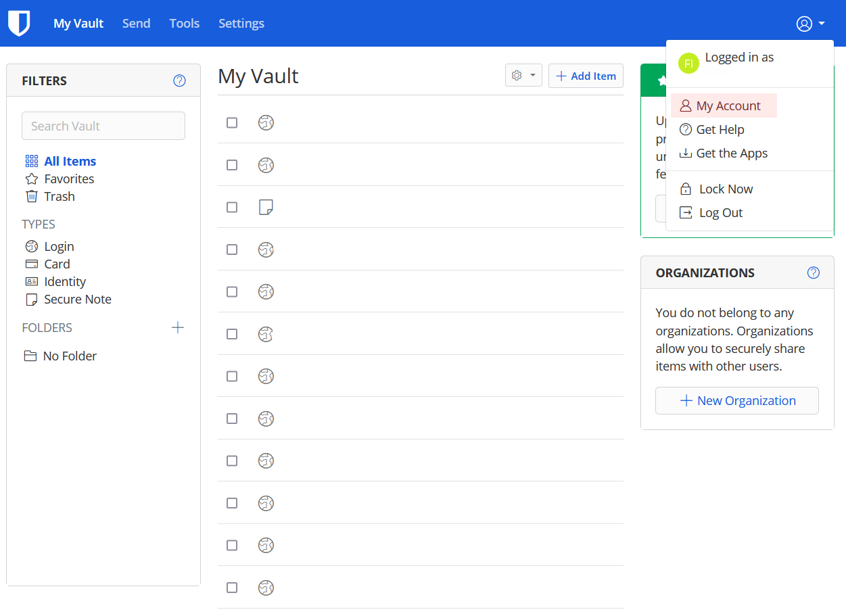This screenshot has width=846, height=616.
Task: Click the New Organization button
Action: (736, 400)
